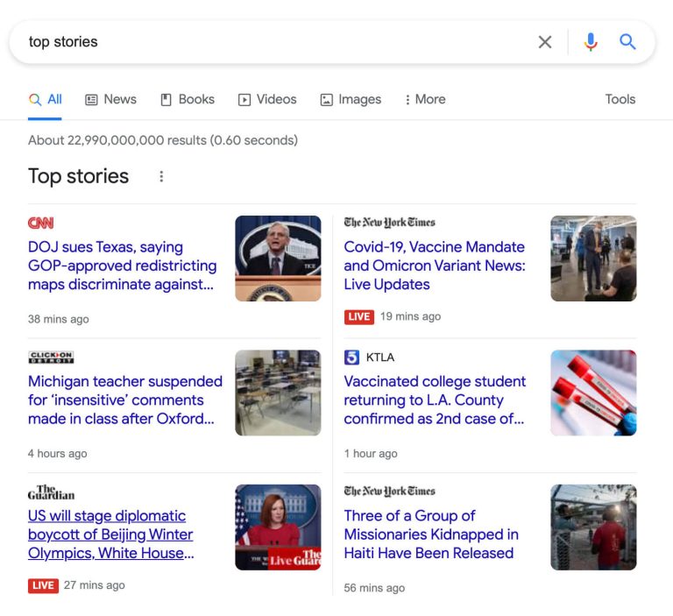
Task: Click the blue magnifying glass search button
Action: point(627,42)
